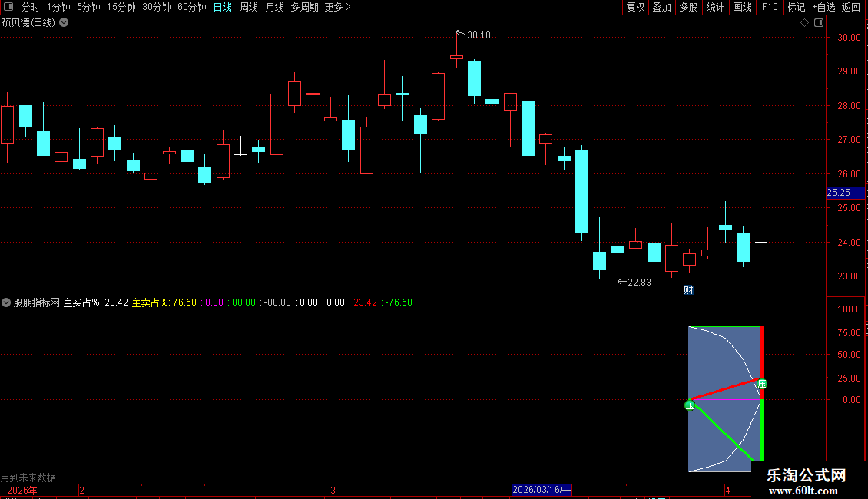868x499 pixels.
Task: Click the 股朋指标网 indicator name
Action: (37, 302)
